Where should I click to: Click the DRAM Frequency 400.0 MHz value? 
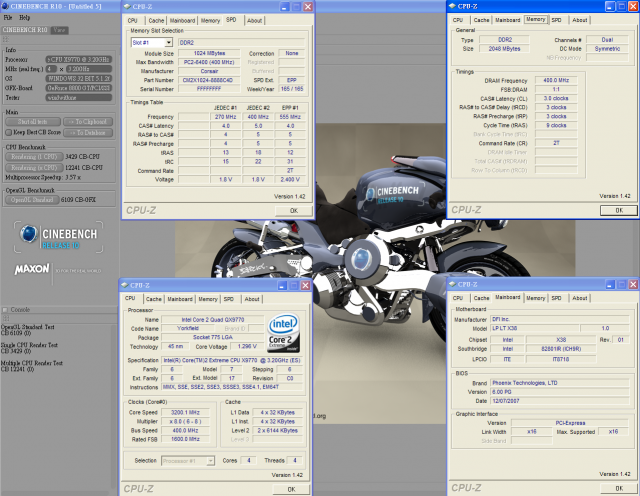coord(556,80)
